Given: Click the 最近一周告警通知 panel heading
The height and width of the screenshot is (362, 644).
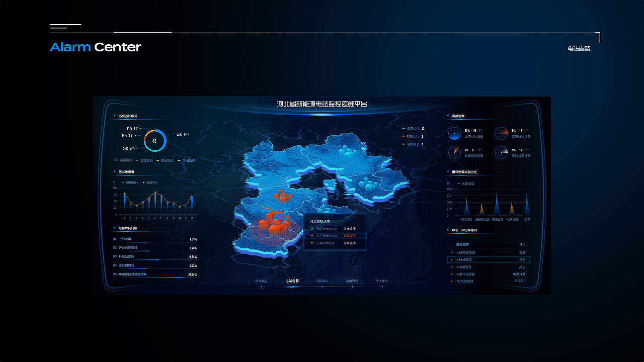Looking at the screenshot, I should [x=464, y=230].
